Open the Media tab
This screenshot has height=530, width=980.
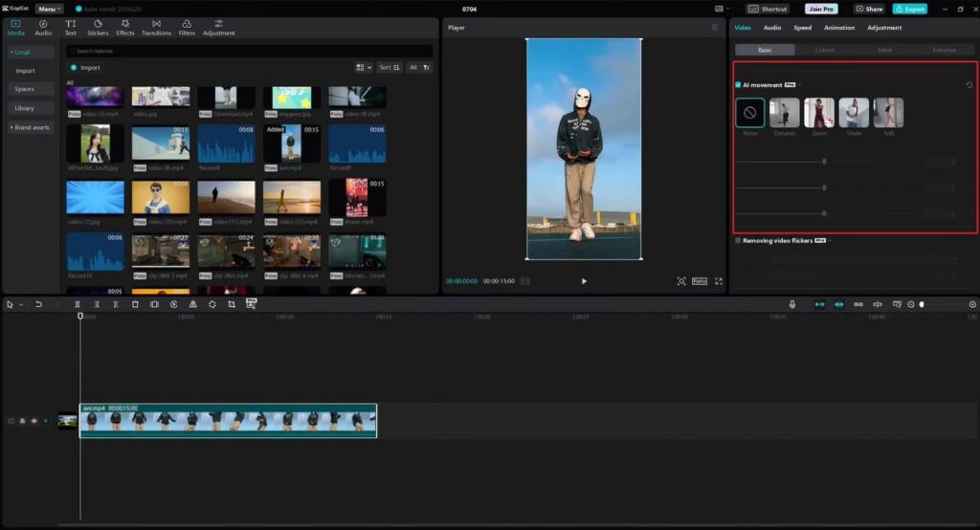coord(15,28)
